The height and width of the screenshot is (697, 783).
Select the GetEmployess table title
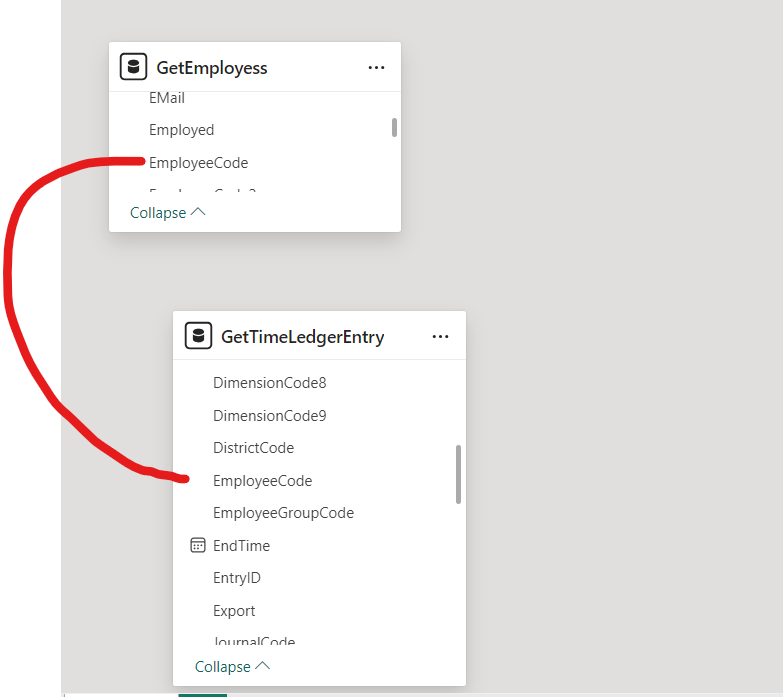(212, 67)
